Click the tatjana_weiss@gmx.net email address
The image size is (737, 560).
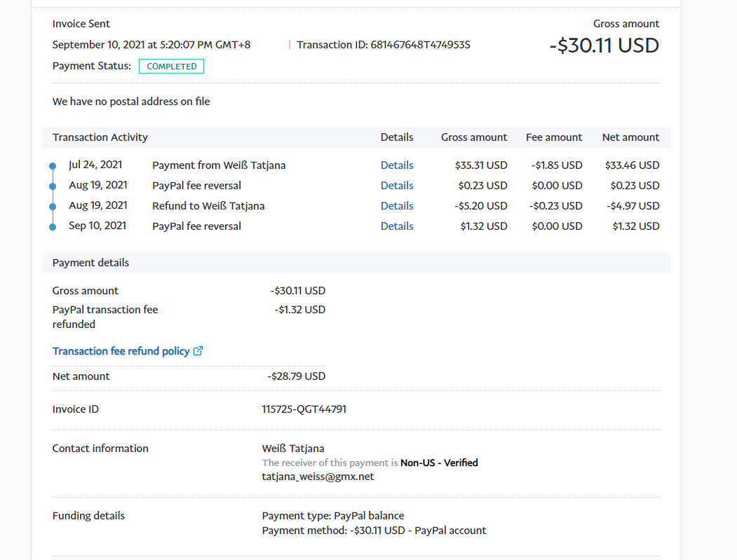pos(318,477)
